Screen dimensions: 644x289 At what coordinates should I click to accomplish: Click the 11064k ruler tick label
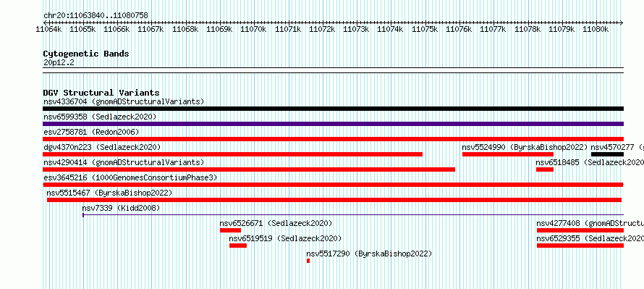(49, 29)
